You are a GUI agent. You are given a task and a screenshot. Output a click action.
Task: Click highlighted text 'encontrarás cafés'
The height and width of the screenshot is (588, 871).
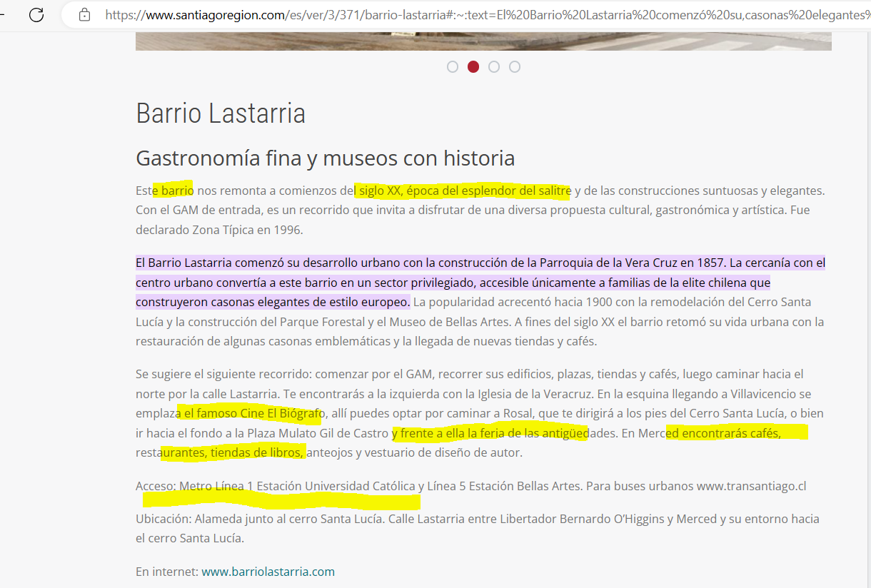(732, 433)
